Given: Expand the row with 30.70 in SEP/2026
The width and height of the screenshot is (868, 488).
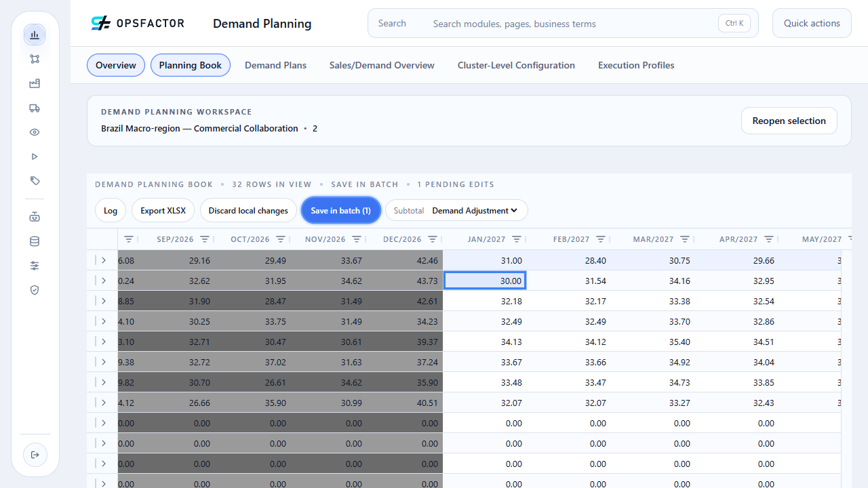Looking at the screenshot, I should coord(104,382).
